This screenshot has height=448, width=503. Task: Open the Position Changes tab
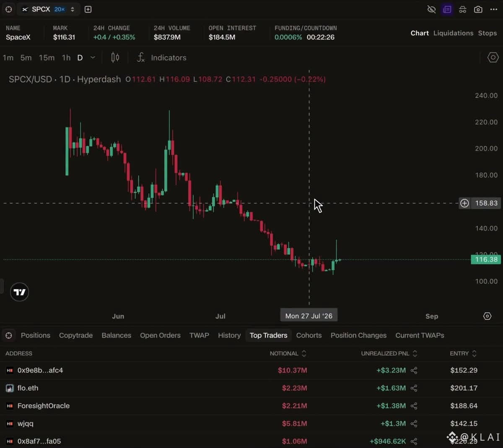coord(358,335)
